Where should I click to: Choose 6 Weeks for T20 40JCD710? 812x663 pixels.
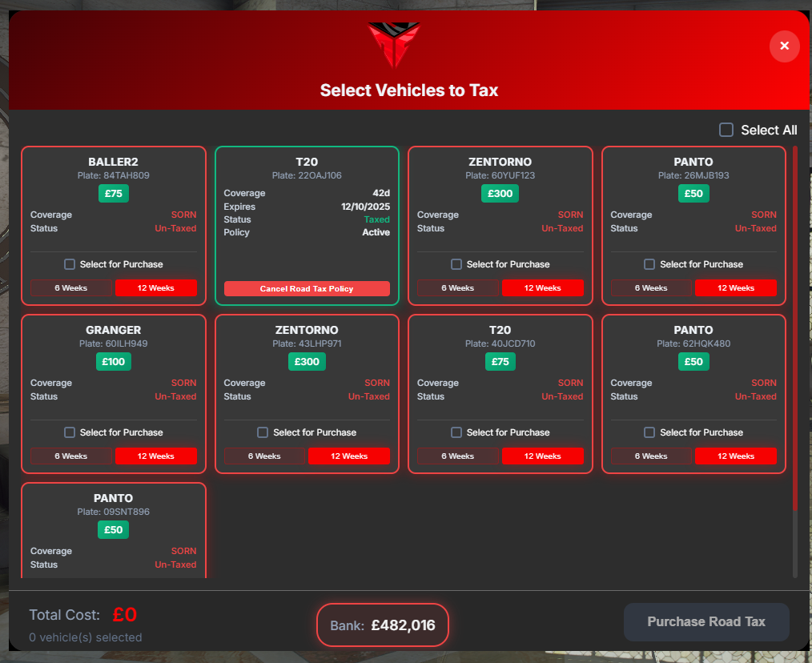click(x=458, y=456)
